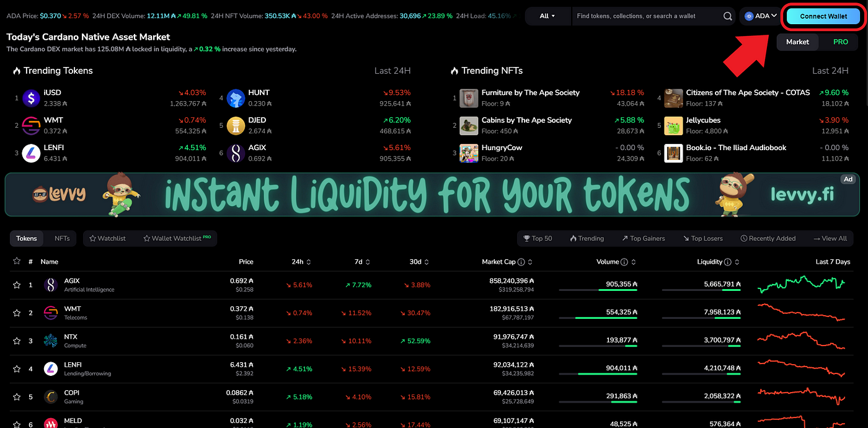Open the COTAS collection thumbnail
This screenshot has width=868, height=428.
tap(673, 98)
